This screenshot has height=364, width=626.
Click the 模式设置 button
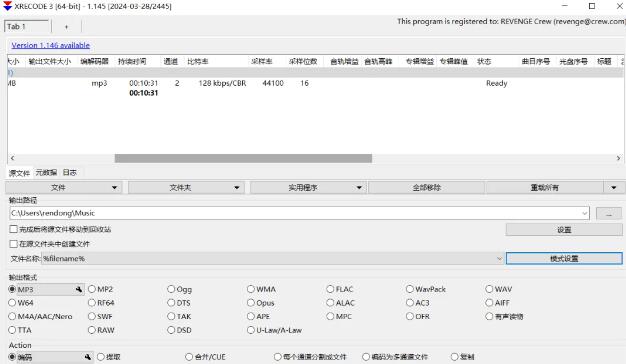pos(564,259)
